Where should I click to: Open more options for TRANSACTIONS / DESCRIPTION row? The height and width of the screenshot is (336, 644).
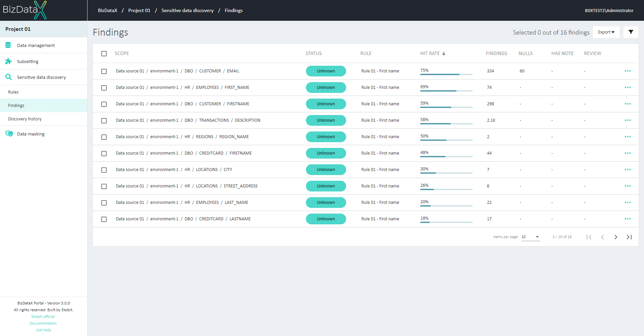pos(628,120)
